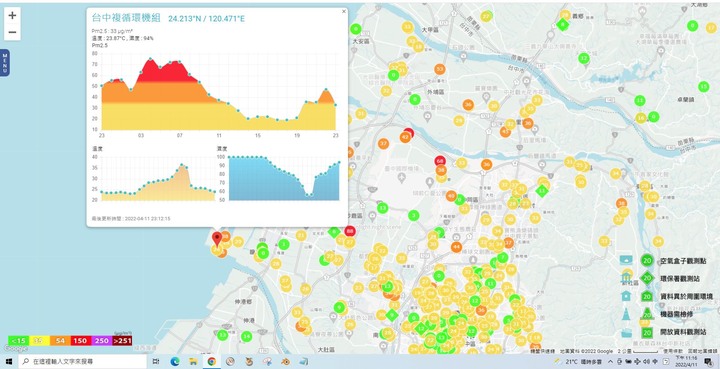
Task: Select the orange 44 sensor marker
Action: [x=456, y=247]
